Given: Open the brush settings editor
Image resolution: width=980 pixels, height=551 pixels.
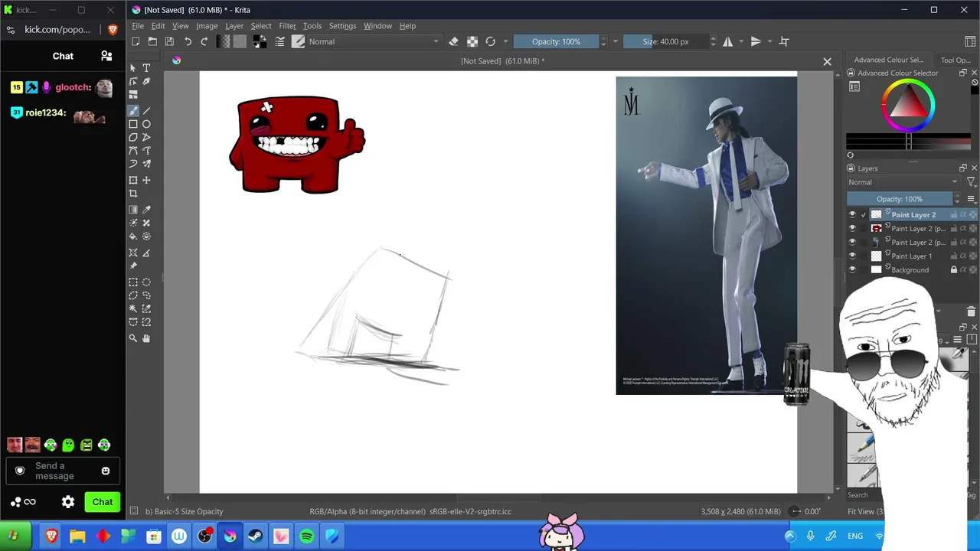Looking at the screenshot, I should pos(280,41).
